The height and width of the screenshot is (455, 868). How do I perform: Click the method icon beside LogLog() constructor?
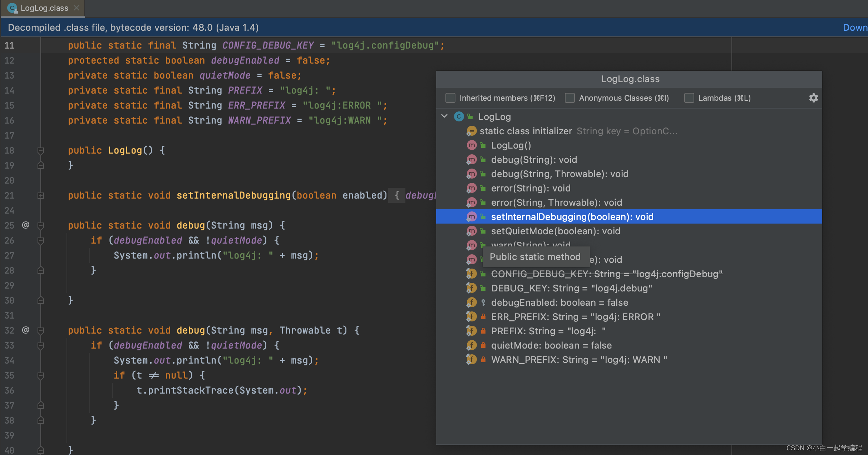(472, 145)
